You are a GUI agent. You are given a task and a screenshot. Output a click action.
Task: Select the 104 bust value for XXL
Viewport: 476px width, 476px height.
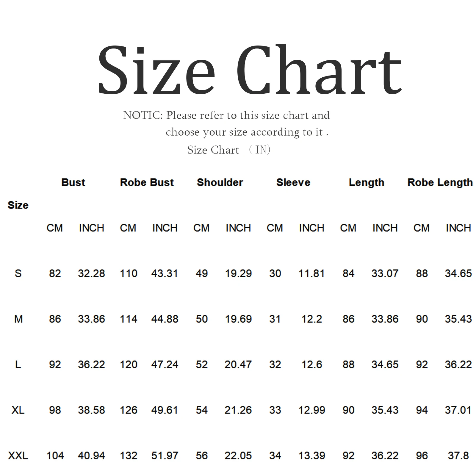[55, 455]
